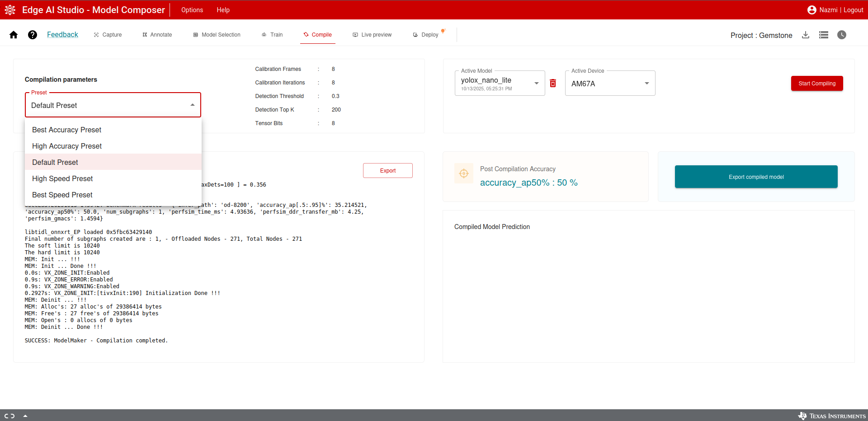Go to Home via house icon
Viewport: 868px width, 421px height.
[x=14, y=35]
